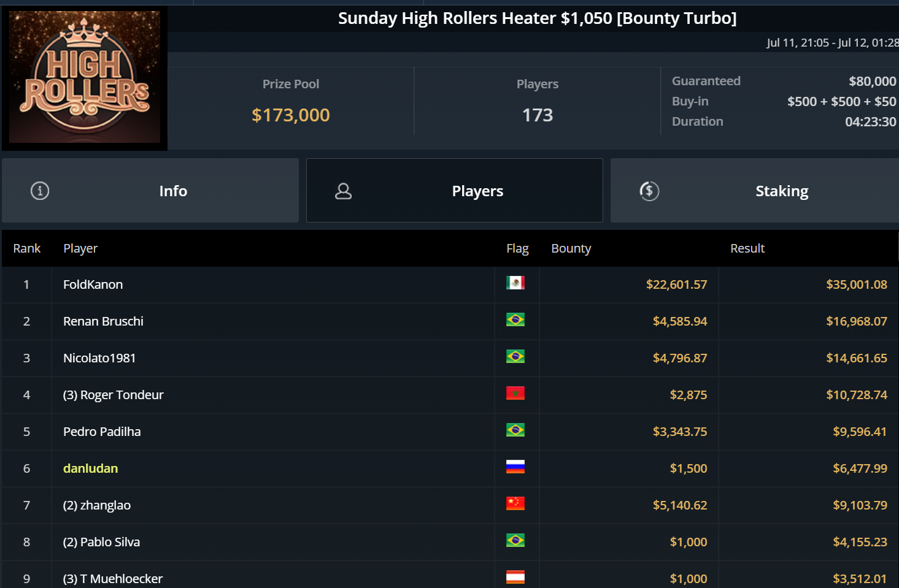Open highlighted player danludan
Image resolution: width=899 pixels, height=588 pixels.
[91, 468]
